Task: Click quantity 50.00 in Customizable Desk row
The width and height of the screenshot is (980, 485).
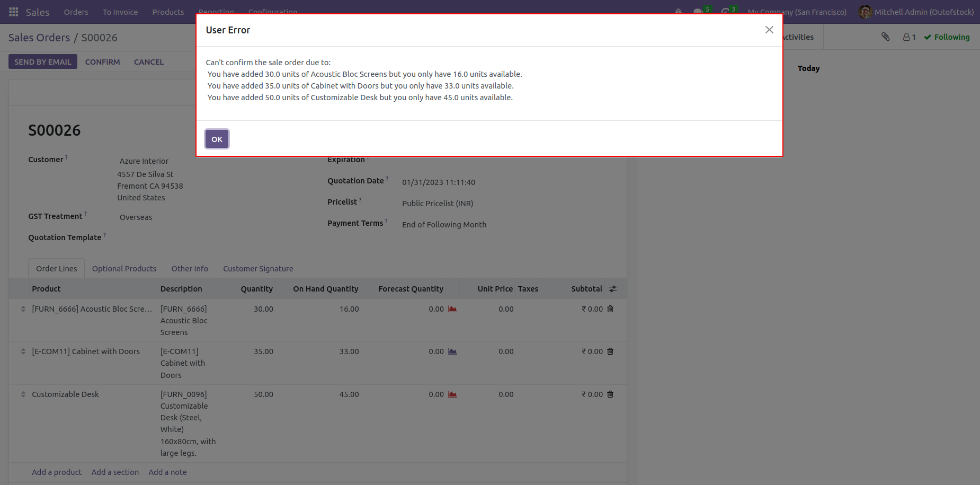Action: pyautogui.click(x=263, y=394)
